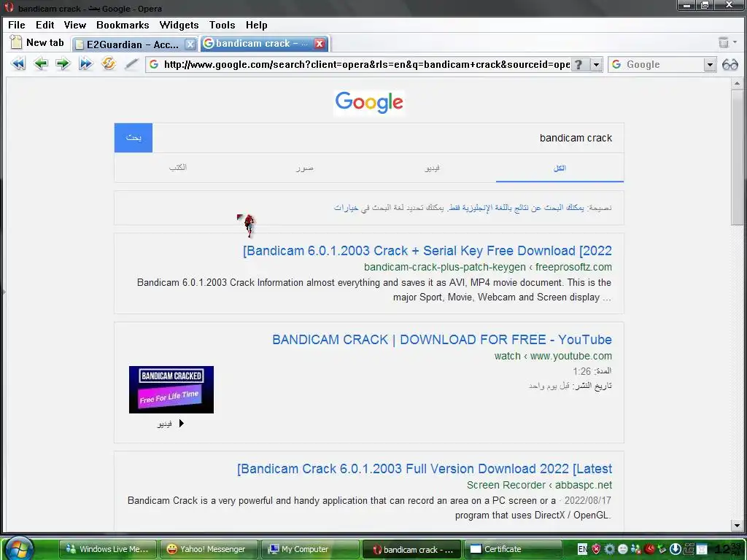Switch to the صور search filter tab
This screenshot has width=747, height=560.
click(x=305, y=168)
